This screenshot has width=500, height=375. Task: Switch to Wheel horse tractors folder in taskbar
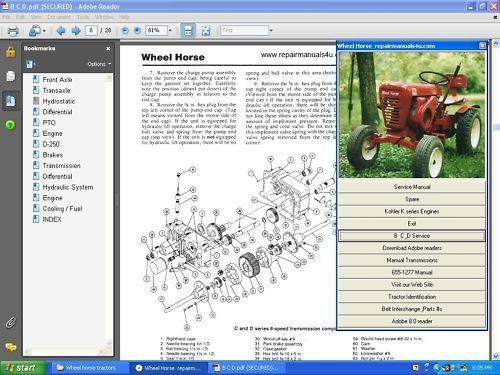click(89, 368)
